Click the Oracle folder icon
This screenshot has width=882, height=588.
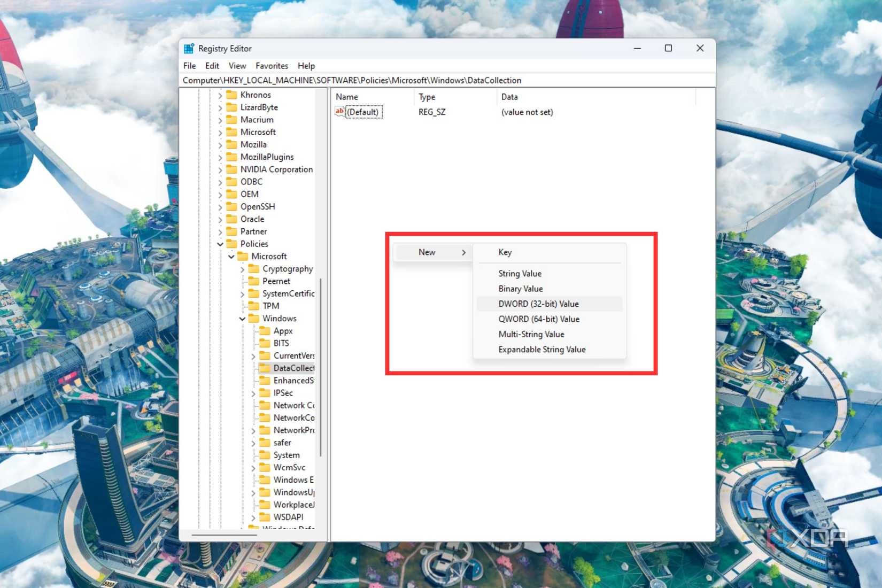click(x=231, y=219)
